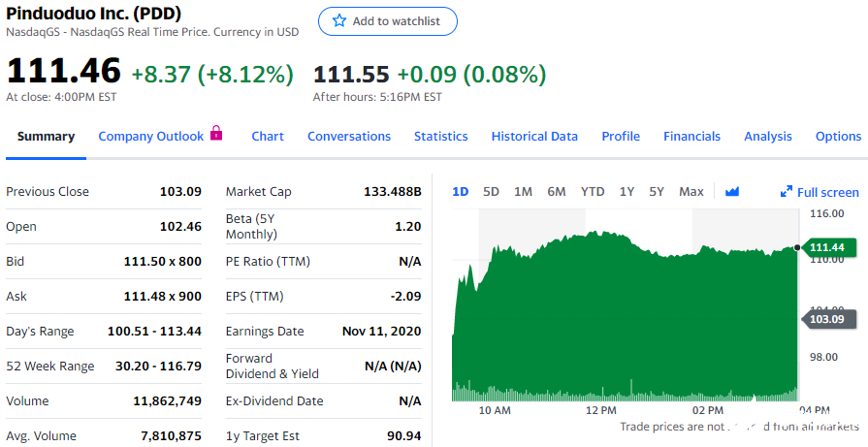Click the 111.44 current price chart marker

828,247
